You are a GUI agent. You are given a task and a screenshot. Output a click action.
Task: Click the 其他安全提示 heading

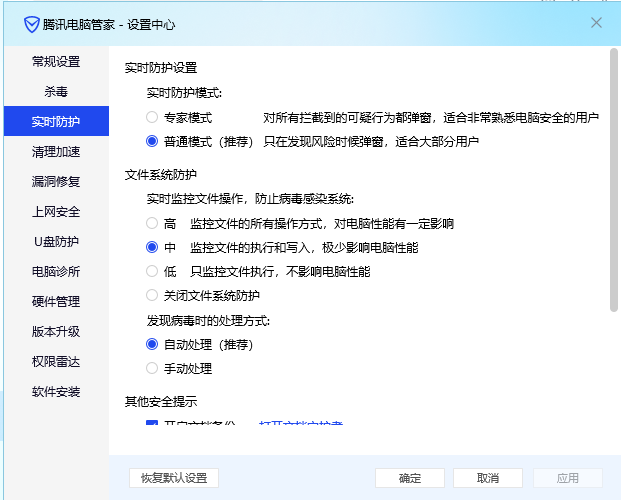[161, 402]
